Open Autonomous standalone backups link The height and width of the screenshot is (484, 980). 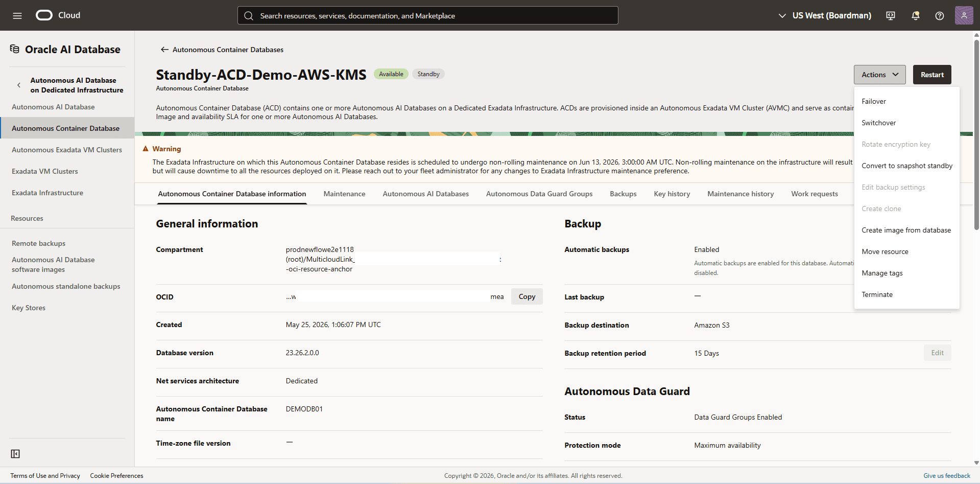click(x=66, y=286)
